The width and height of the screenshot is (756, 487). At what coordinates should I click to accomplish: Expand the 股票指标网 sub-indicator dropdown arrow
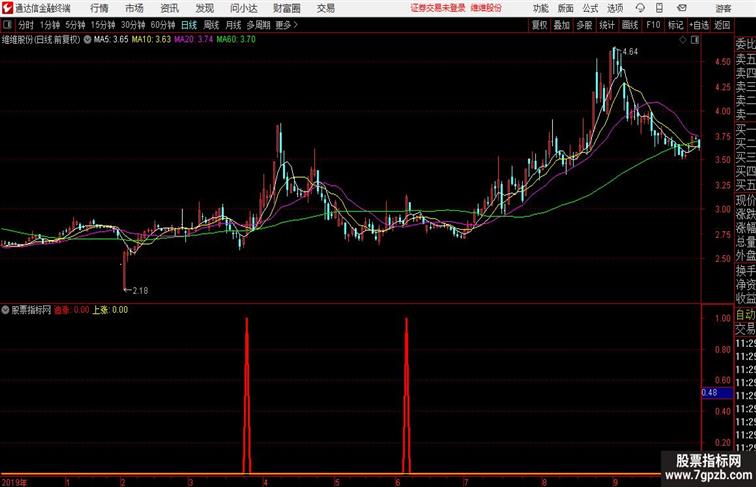point(5,310)
